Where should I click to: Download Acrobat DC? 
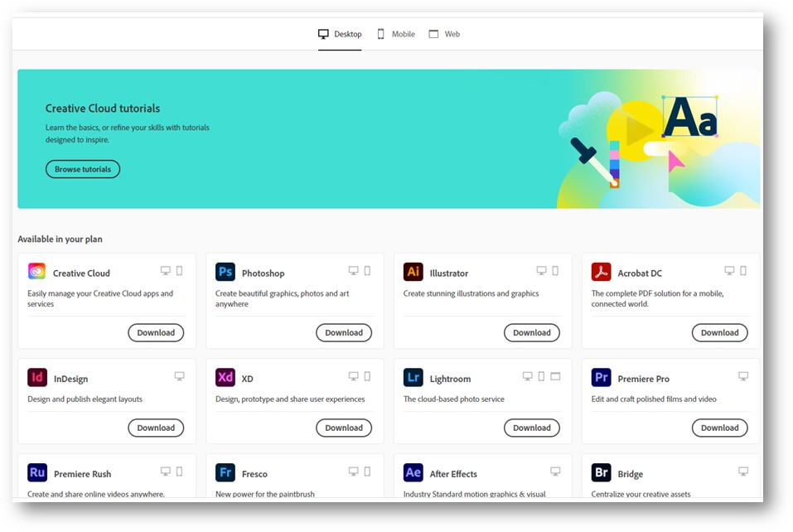[719, 332]
